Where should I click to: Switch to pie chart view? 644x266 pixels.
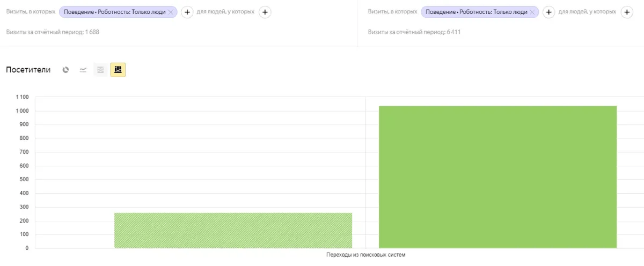[x=65, y=70]
